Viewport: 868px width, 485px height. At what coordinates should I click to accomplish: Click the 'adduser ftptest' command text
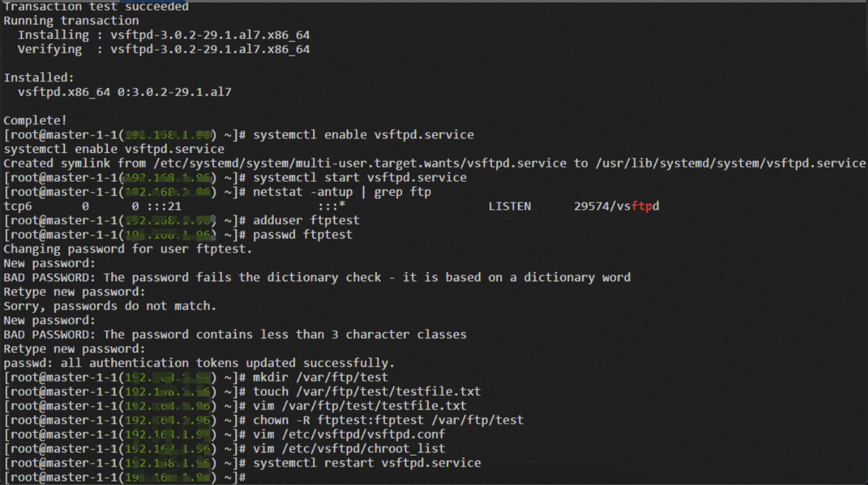306,221
